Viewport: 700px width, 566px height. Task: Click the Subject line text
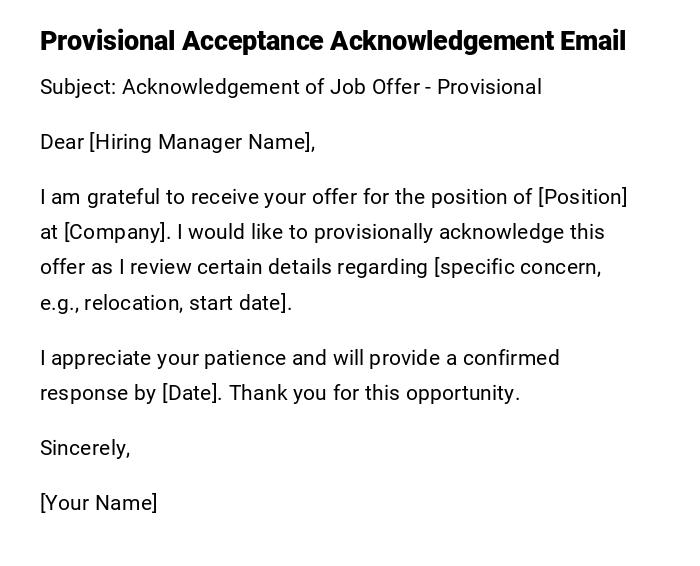290,87
